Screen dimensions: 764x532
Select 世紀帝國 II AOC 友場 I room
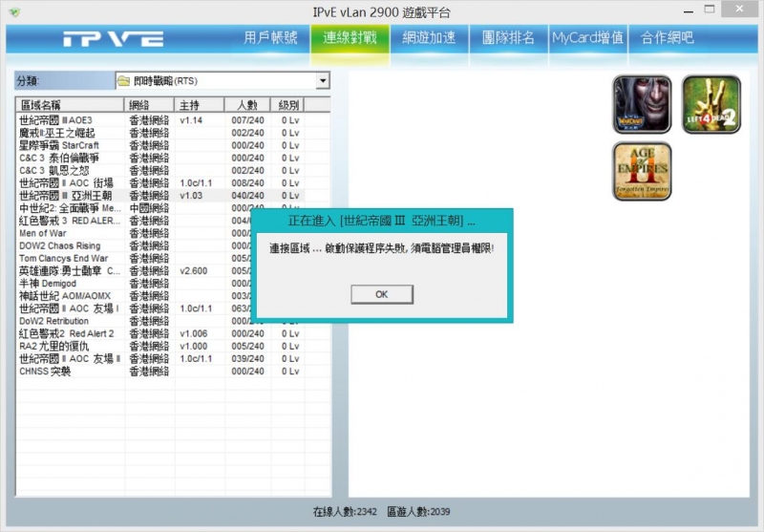(134, 309)
